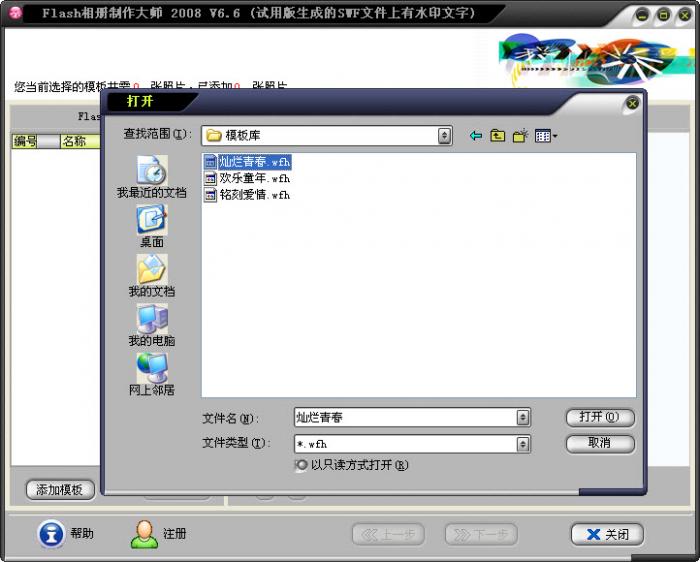
Task: Expand the 文件类型 dropdown arrow
Action: [523, 444]
